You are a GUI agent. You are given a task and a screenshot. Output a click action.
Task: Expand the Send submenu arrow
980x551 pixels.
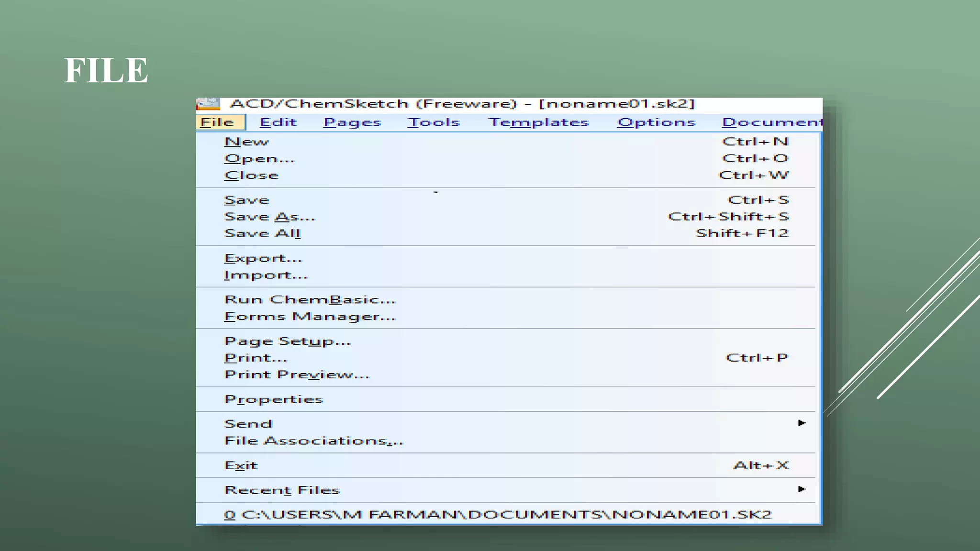click(802, 423)
